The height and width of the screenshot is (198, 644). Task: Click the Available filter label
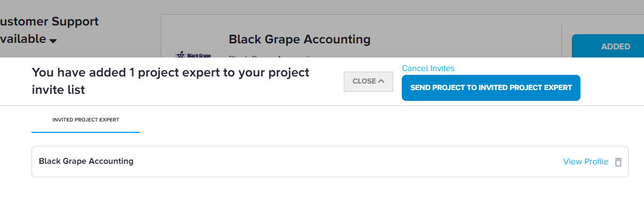click(x=23, y=39)
